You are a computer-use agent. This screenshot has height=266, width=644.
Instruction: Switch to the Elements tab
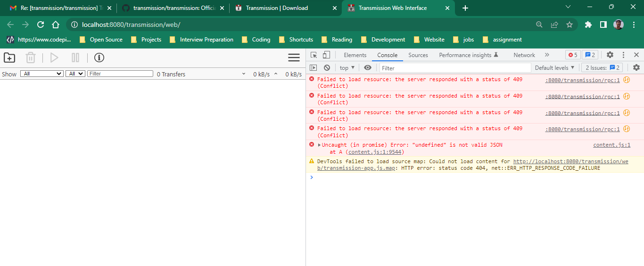pos(355,55)
